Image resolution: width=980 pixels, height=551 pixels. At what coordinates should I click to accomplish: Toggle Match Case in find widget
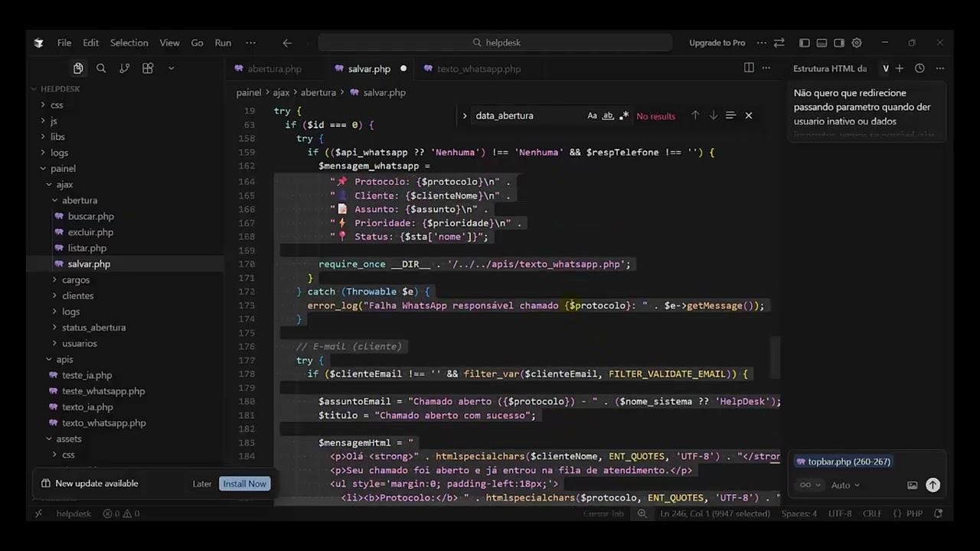(592, 116)
